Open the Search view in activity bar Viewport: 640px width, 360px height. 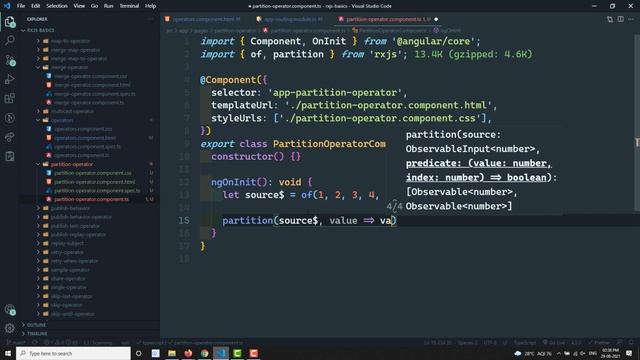10,40
